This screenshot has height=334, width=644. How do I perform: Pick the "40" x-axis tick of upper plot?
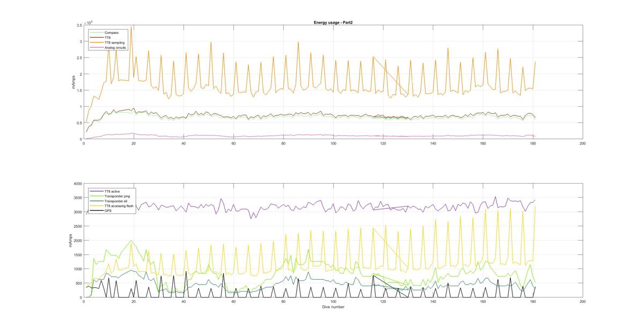tap(184, 143)
